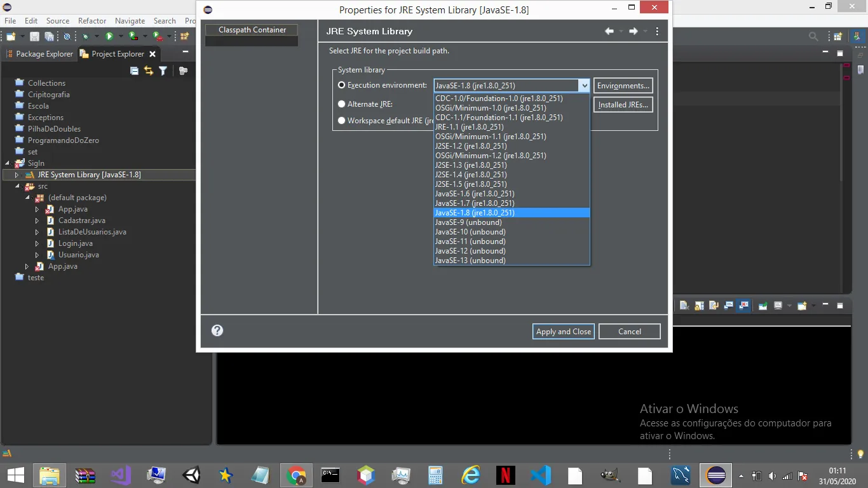Open the Navigate menu
Screen dimensions: 868x488
click(x=130, y=21)
